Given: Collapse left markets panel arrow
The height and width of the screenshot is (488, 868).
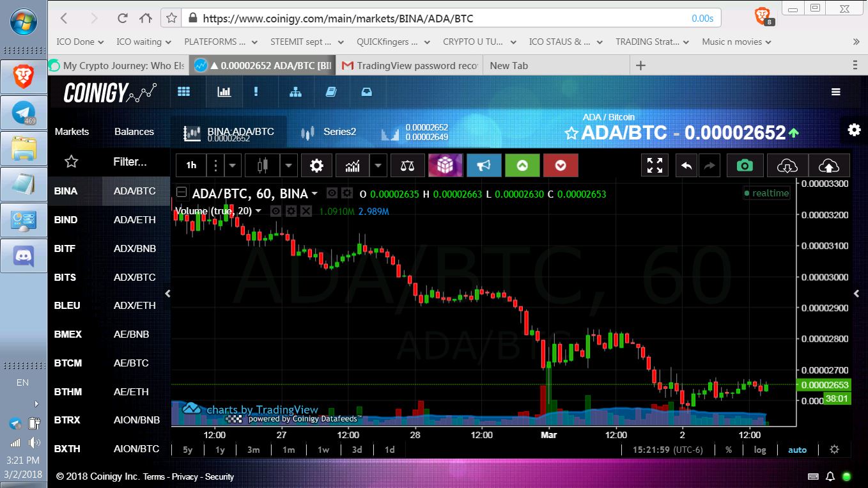Looking at the screenshot, I should point(167,294).
